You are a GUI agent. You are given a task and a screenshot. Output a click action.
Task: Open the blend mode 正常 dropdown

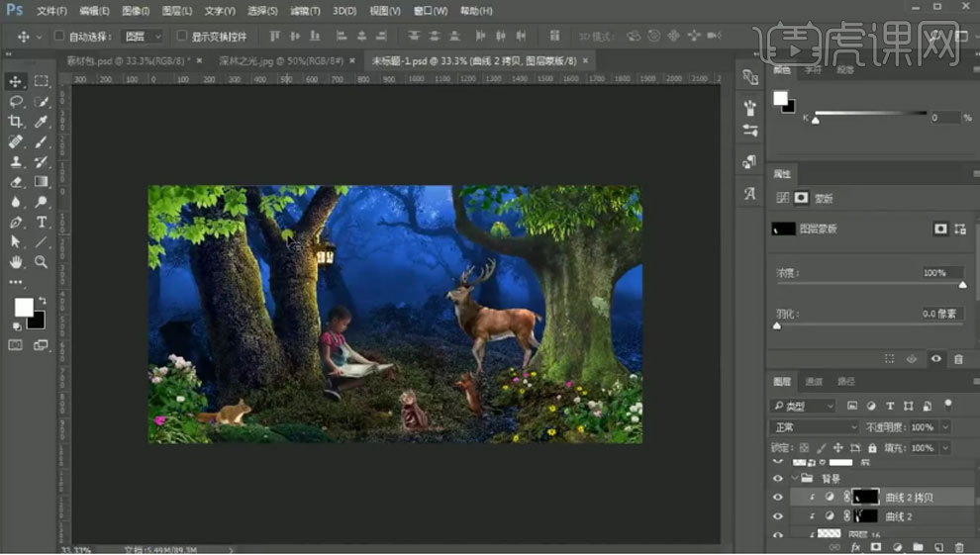pos(815,427)
